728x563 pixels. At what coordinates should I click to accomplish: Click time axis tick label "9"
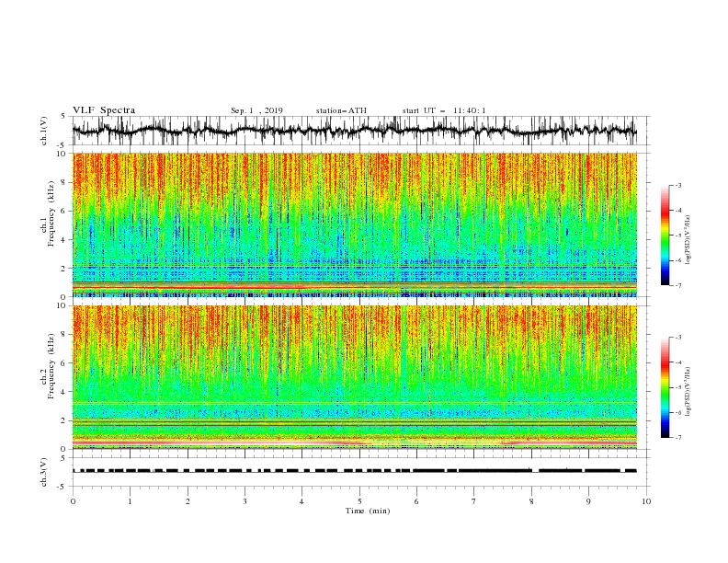tap(588, 501)
